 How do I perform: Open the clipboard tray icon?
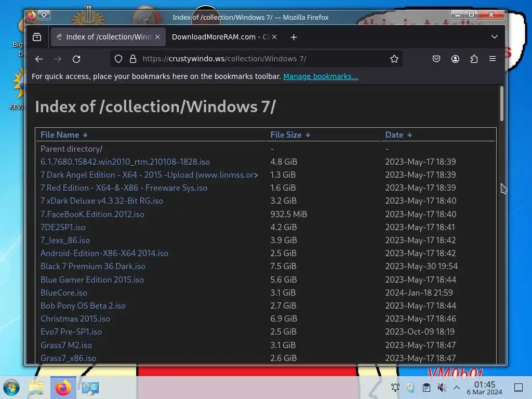click(x=427, y=388)
